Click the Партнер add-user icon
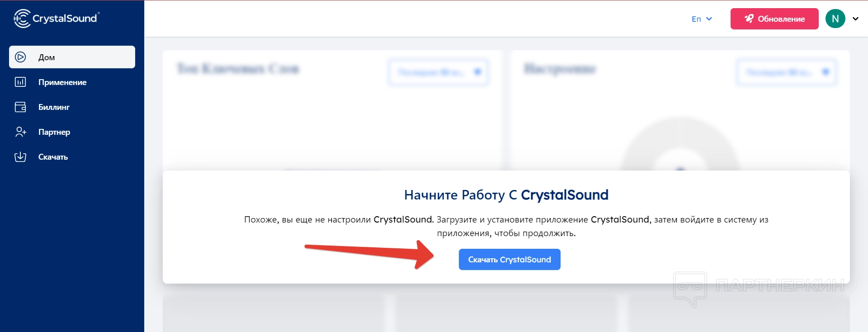This screenshot has height=332, width=868. (x=20, y=132)
